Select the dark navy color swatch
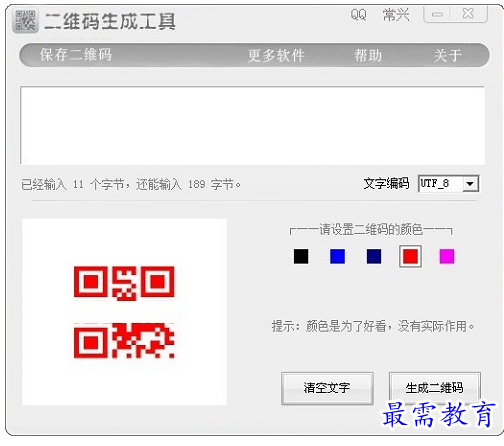This screenshot has width=504, height=446. click(374, 256)
